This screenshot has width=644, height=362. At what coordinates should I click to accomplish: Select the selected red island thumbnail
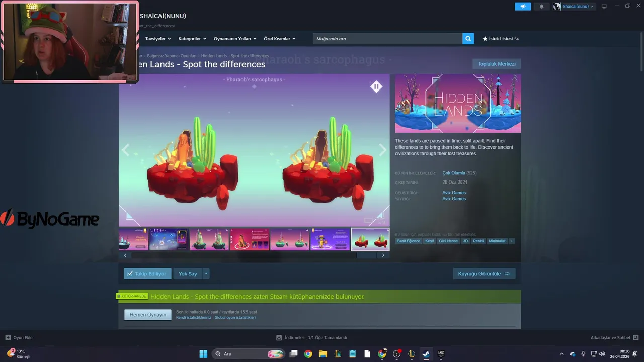(x=370, y=239)
